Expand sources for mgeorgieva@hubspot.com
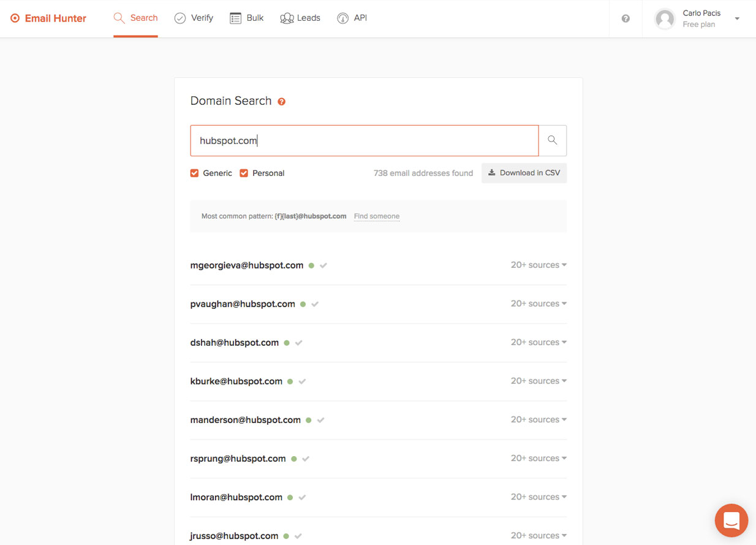This screenshot has height=545, width=756. tap(539, 265)
